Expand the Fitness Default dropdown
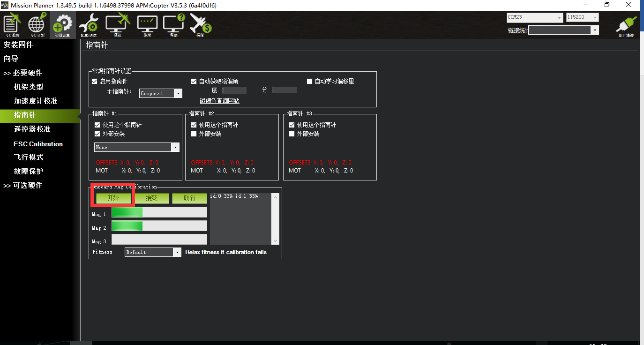The image size is (644, 345). pos(153,252)
